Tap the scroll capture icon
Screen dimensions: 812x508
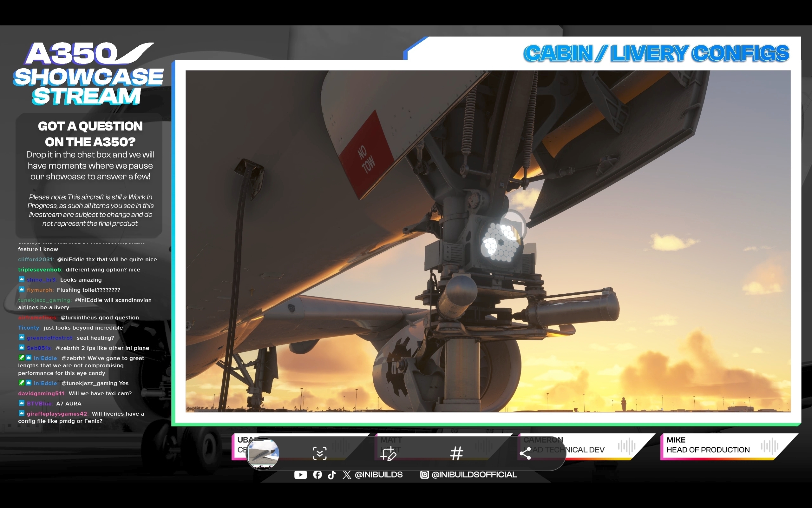(319, 453)
